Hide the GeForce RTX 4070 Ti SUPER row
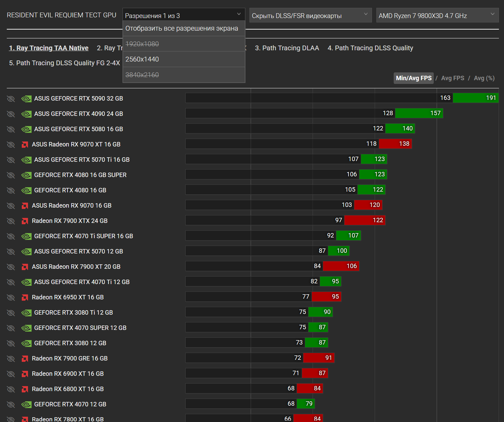Image resolution: width=504 pixels, height=422 pixels. click(11, 236)
